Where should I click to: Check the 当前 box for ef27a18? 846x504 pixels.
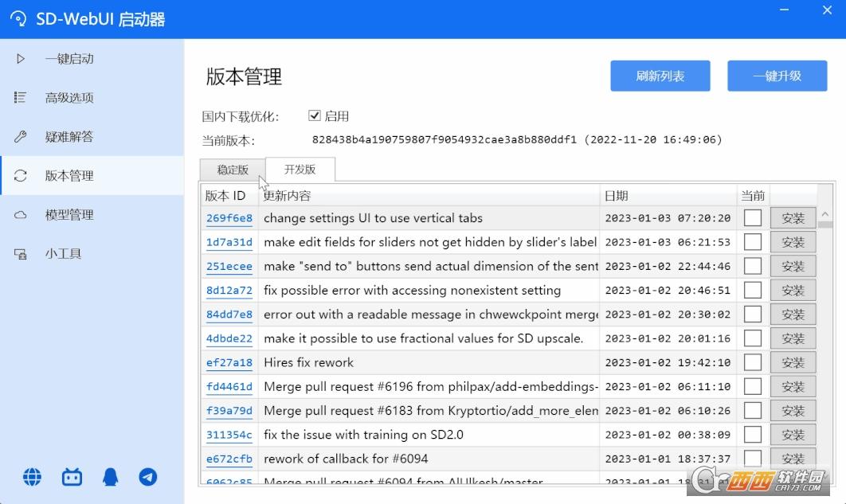tap(753, 362)
